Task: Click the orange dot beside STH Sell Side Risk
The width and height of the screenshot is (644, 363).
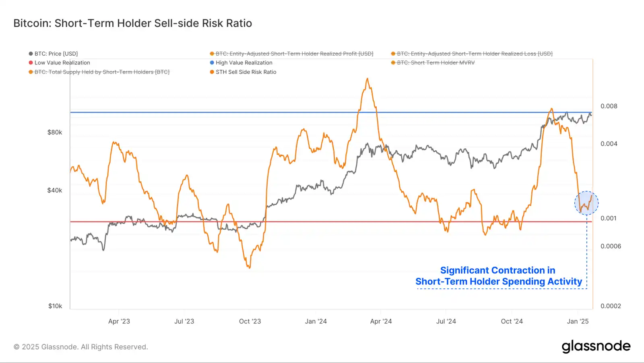Action: pyautogui.click(x=212, y=72)
